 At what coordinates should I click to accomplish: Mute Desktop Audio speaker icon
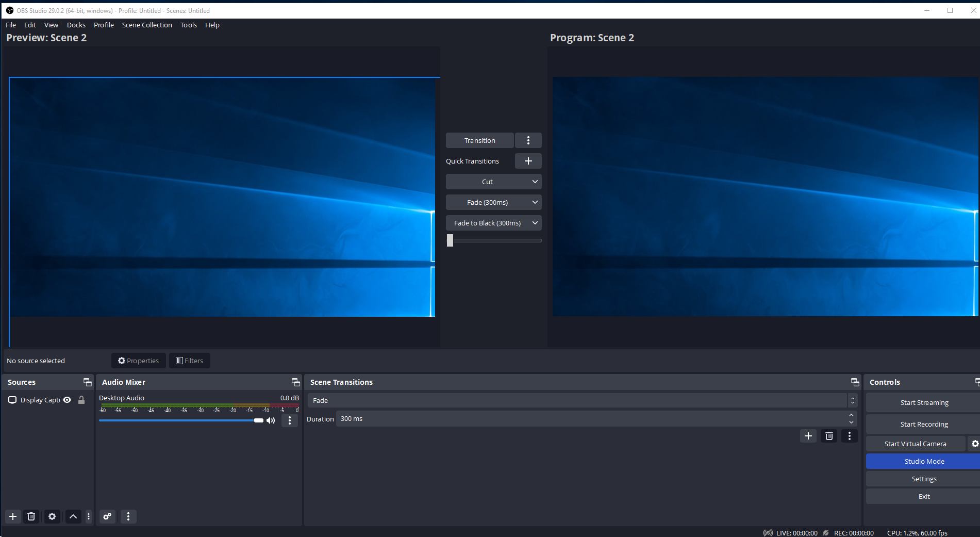click(x=271, y=420)
